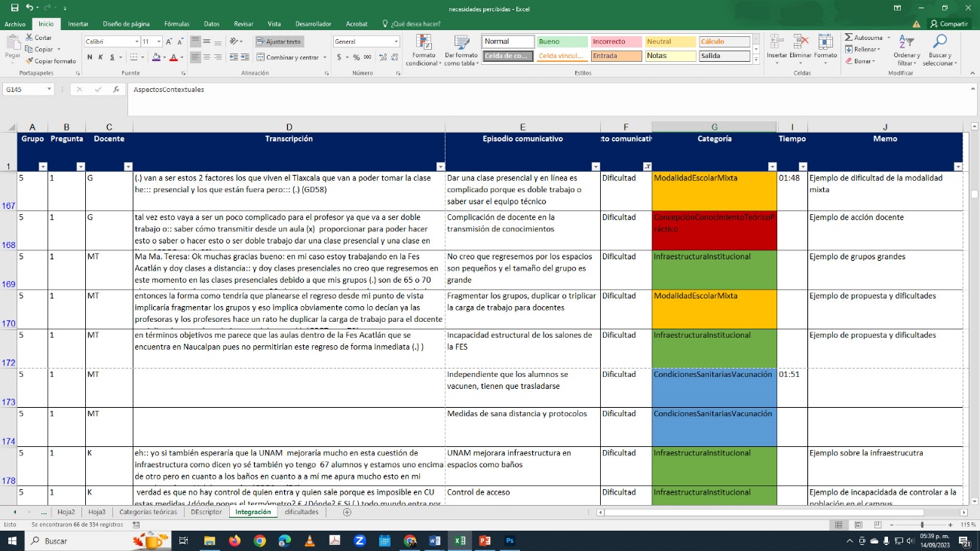980x551 pixels.
Task: Align text to the left
Action: tap(195, 57)
